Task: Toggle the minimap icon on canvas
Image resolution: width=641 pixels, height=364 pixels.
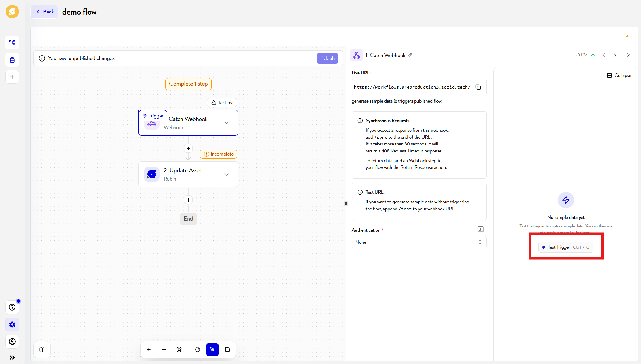Action: 42,350
